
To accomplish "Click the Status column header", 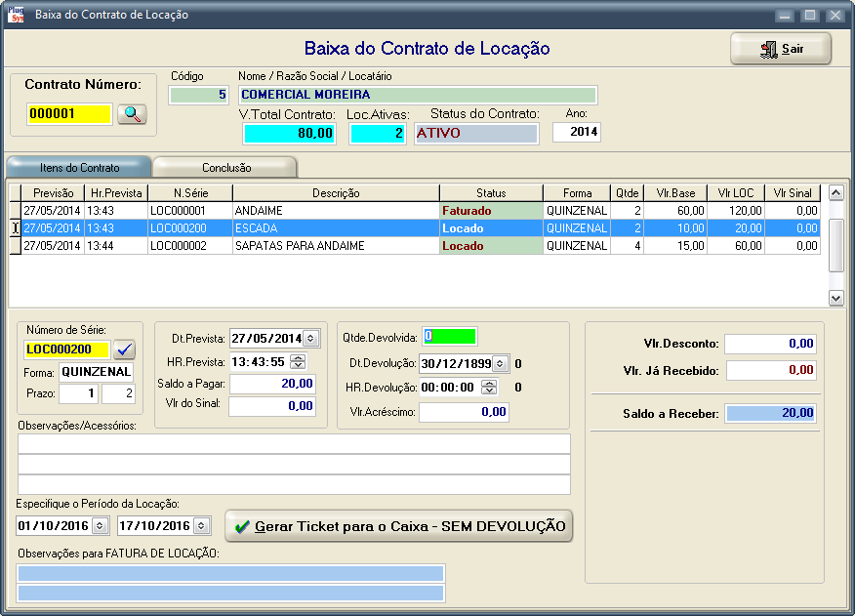I will [x=491, y=193].
